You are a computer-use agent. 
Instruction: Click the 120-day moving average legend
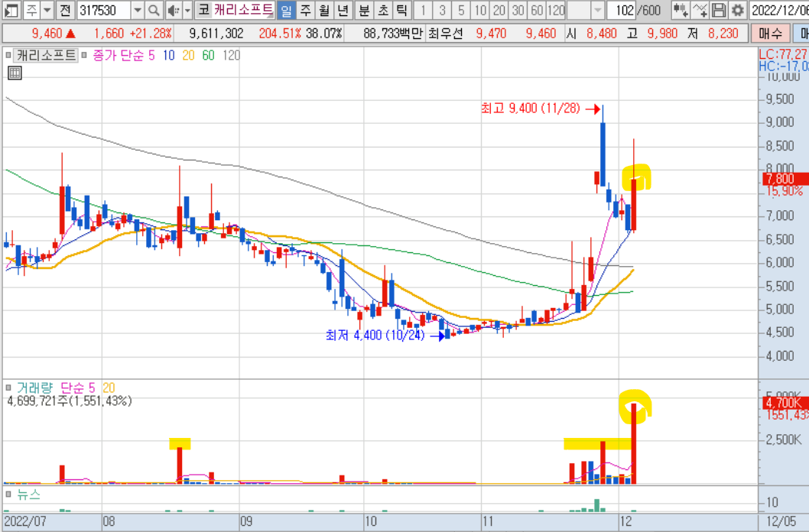click(231, 55)
